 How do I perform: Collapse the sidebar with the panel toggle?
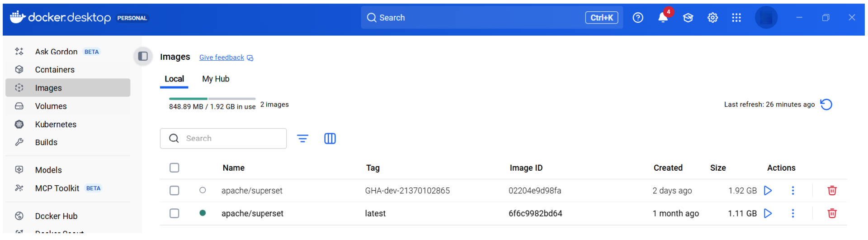point(143,56)
